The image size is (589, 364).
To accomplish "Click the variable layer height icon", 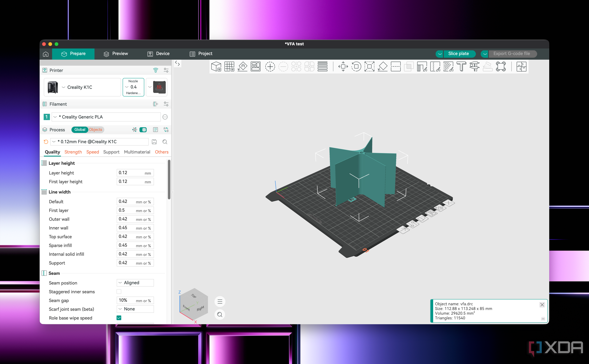I will pos(322,67).
